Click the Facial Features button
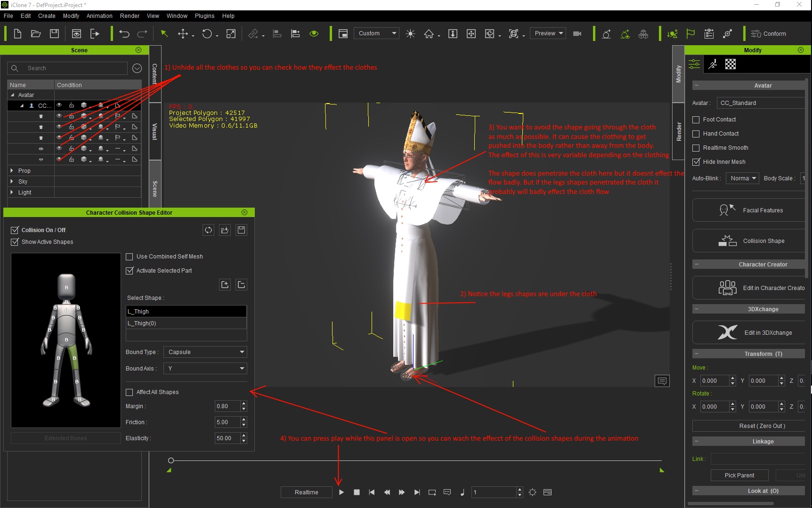This screenshot has width=812, height=508. pyautogui.click(x=749, y=210)
